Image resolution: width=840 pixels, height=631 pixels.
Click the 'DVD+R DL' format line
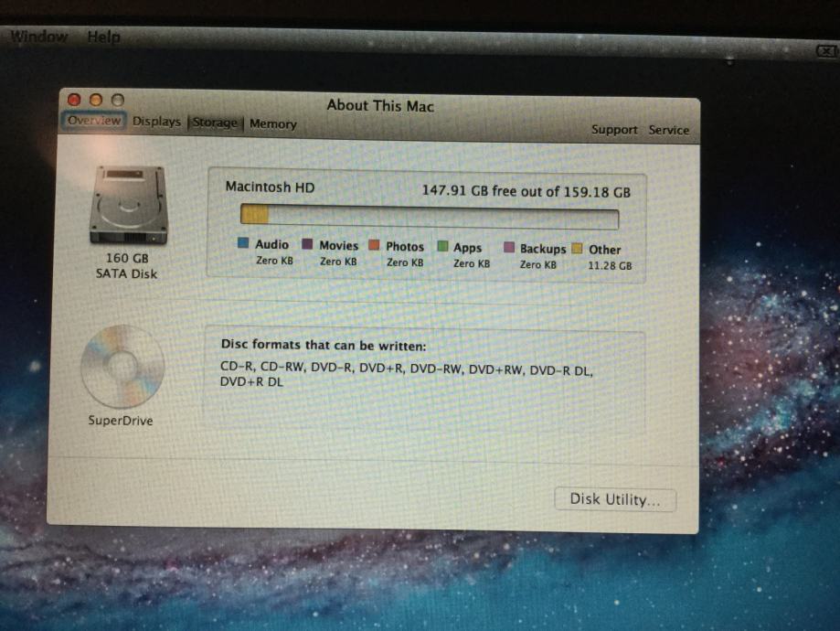pos(251,381)
